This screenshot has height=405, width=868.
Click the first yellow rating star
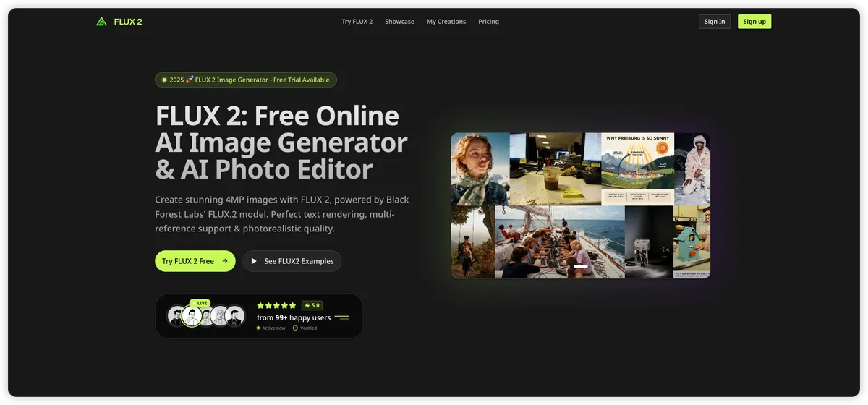tap(260, 306)
